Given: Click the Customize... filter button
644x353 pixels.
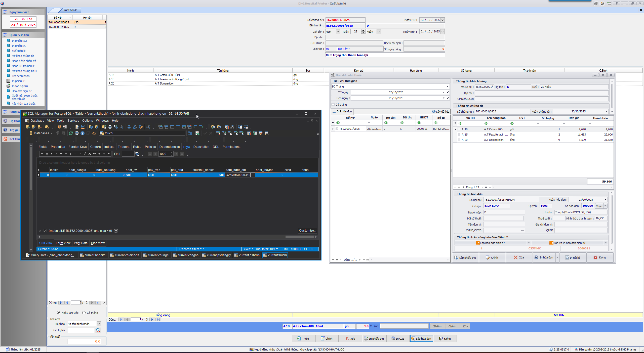Looking at the screenshot, I should tap(307, 230).
